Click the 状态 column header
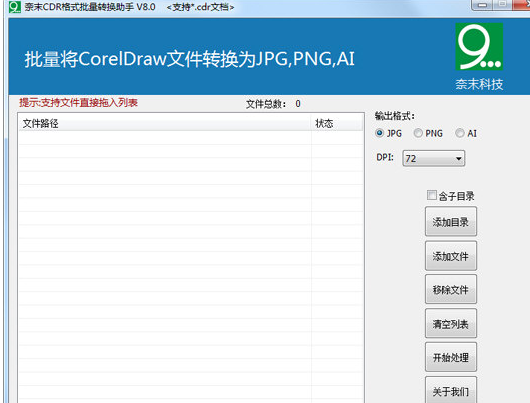Viewport: 530px width, 403px height. tap(337, 123)
